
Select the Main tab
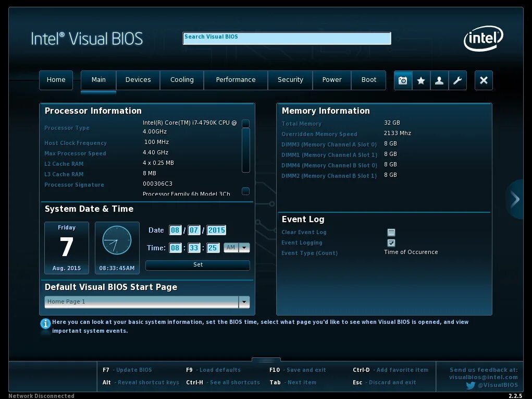[98, 80]
